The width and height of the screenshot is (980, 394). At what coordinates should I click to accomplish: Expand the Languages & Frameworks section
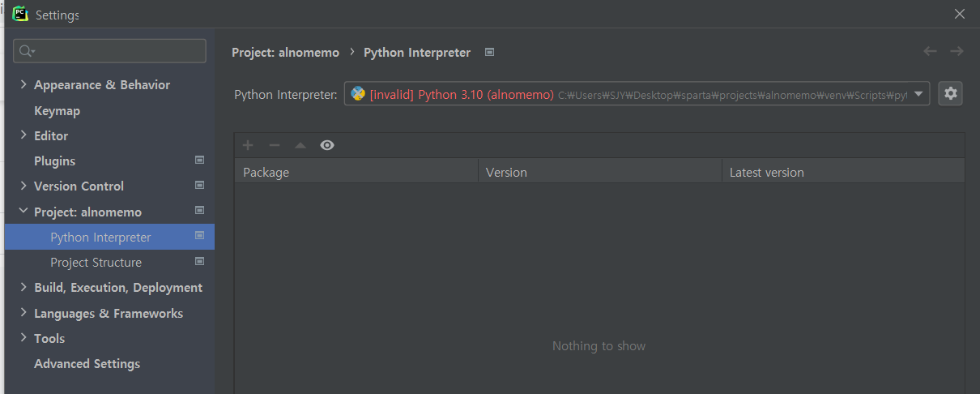[x=23, y=313]
